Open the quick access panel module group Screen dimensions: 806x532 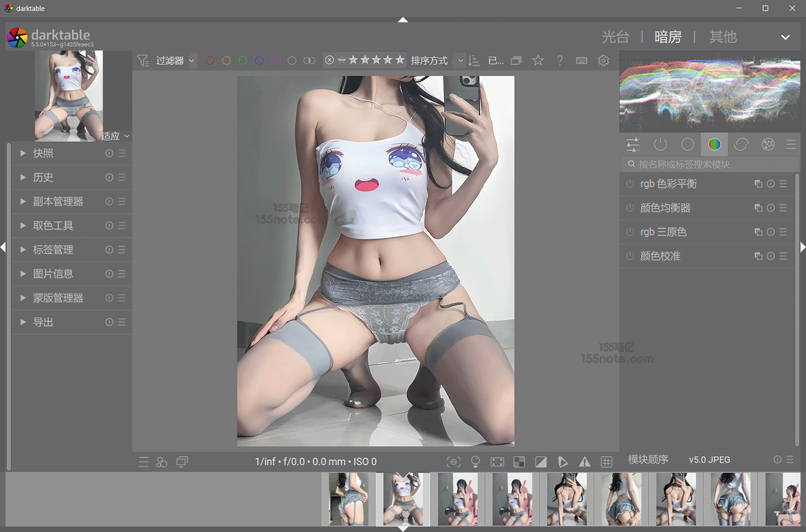tap(633, 144)
